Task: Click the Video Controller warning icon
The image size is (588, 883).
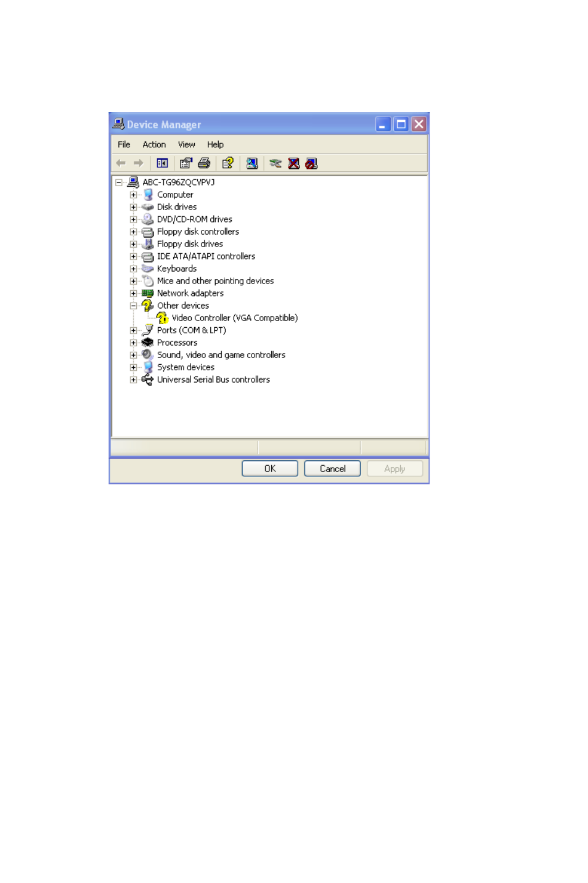Action: point(163,318)
